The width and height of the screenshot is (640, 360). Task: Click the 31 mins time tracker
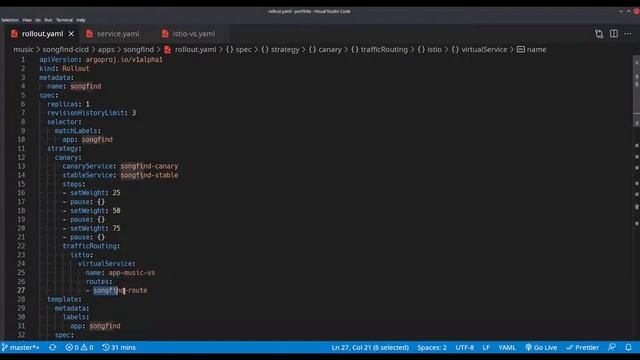(x=119, y=347)
